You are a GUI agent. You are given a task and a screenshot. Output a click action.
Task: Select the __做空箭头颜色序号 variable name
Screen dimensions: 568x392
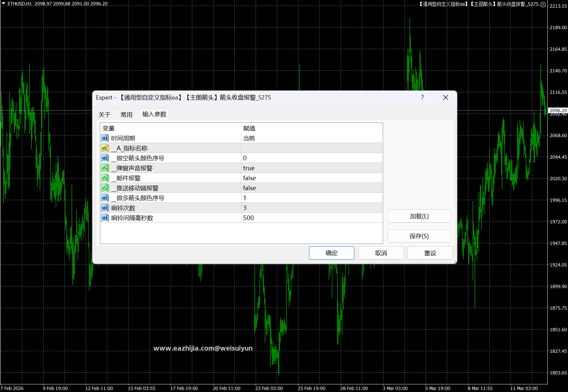point(138,158)
